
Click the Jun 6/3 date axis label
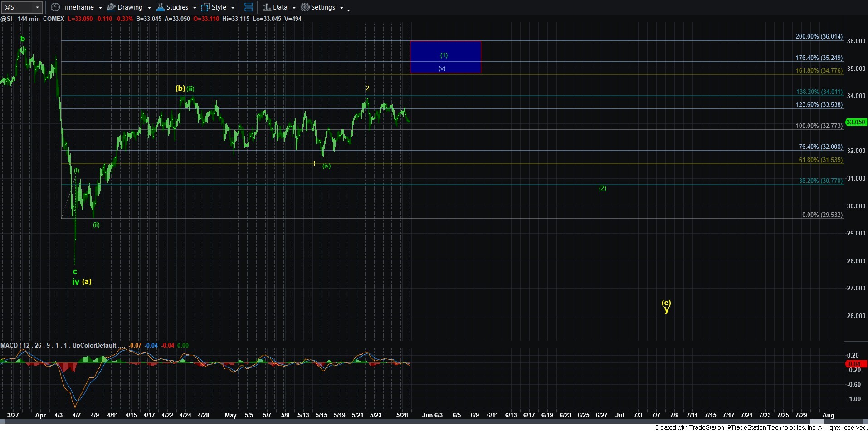point(432,415)
